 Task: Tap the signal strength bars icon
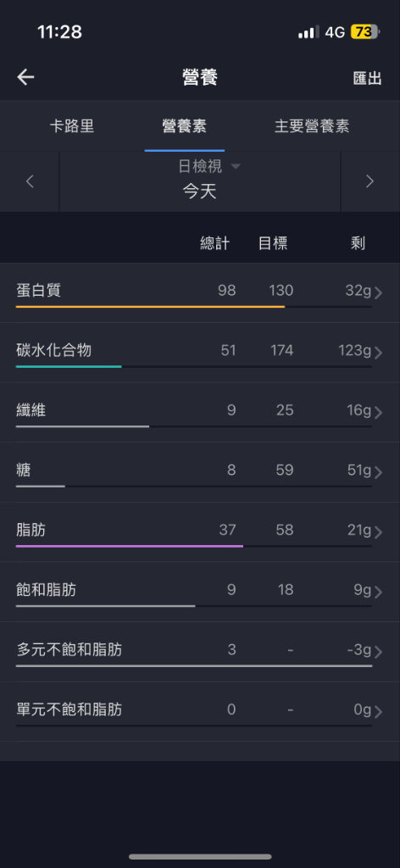click(308, 32)
